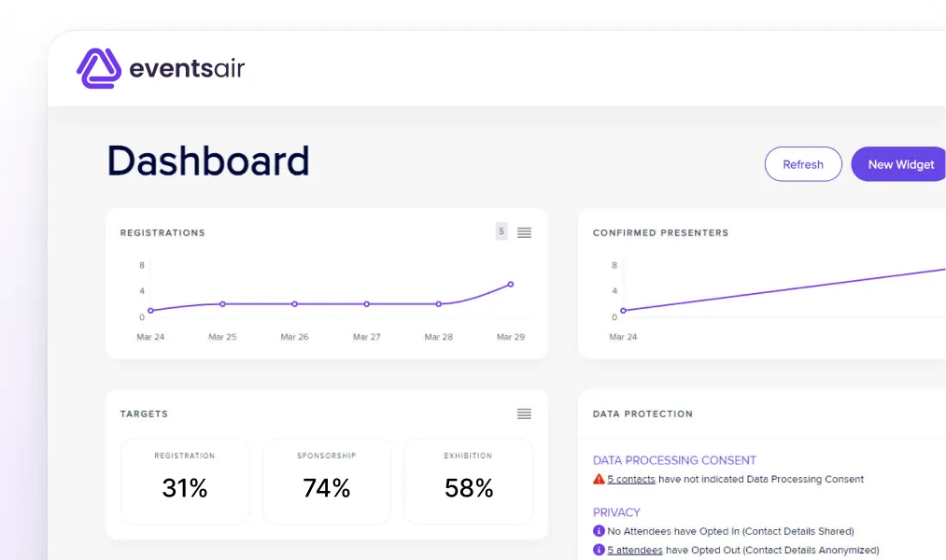Click the number 5 badge in Registrations
946x560 pixels.
point(501,231)
